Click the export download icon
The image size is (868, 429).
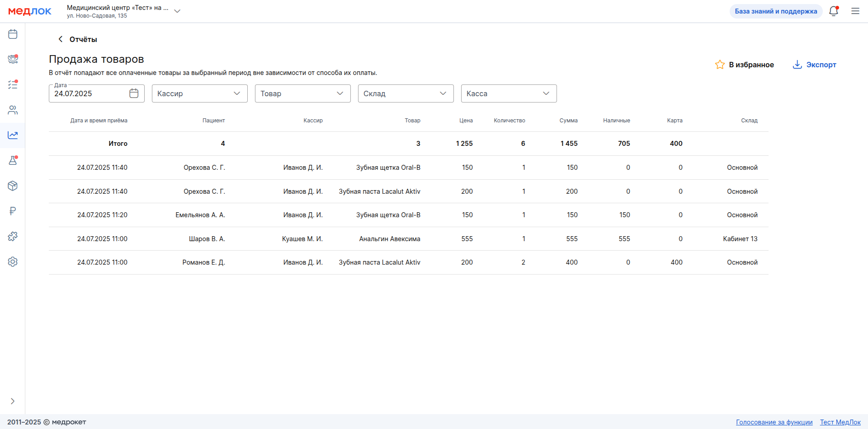pos(797,65)
